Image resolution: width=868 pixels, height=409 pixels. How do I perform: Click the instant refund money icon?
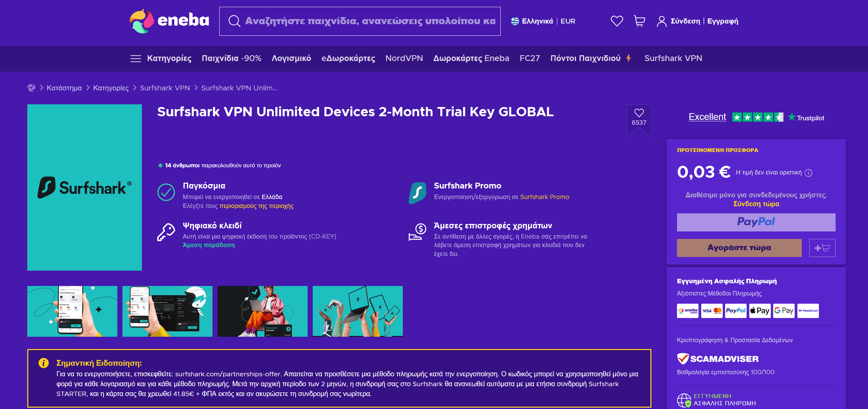pos(417,232)
